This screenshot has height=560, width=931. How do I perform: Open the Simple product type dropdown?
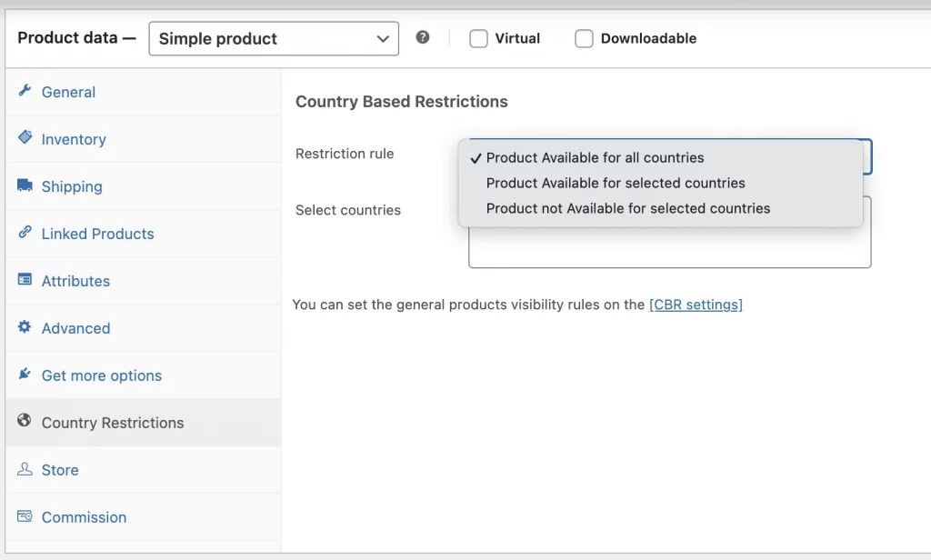[x=274, y=39]
